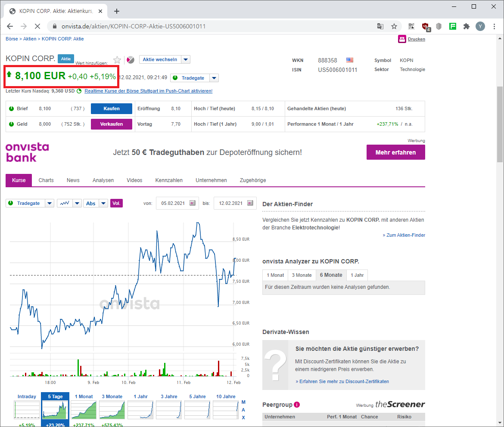The image size is (504, 427).
Task: Switch to the Charts tab
Action: (x=46, y=180)
